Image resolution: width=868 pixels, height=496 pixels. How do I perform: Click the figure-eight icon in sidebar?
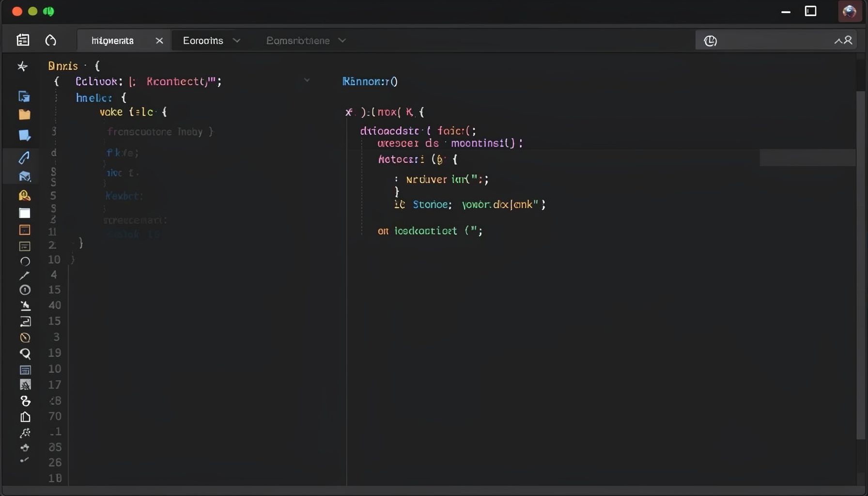pyautogui.click(x=25, y=401)
